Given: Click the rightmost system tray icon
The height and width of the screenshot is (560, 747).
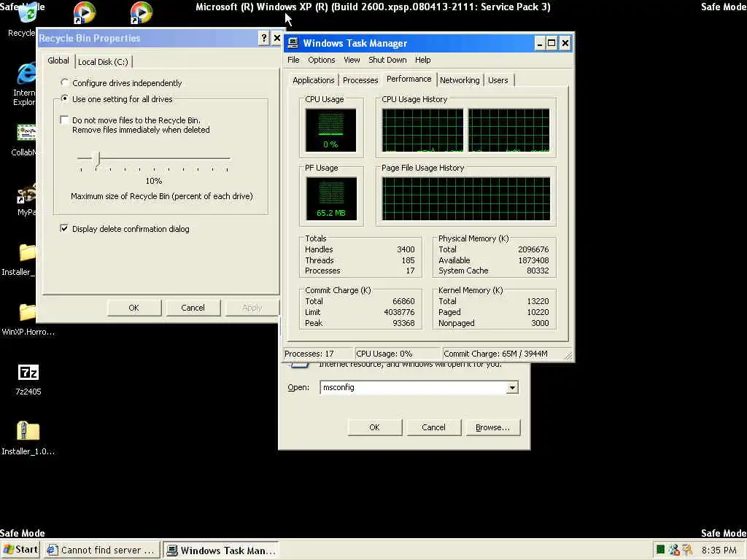Looking at the screenshot, I should [687, 550].
